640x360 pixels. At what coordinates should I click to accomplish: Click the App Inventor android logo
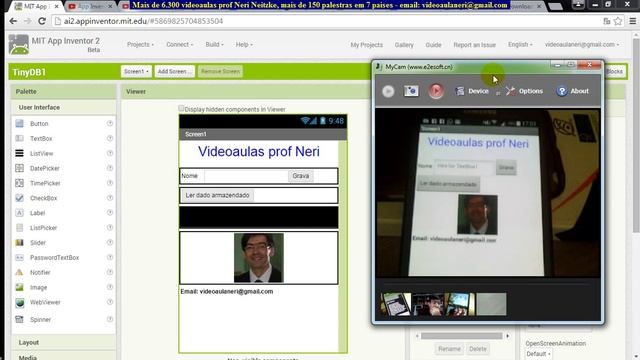coord(19,44)
